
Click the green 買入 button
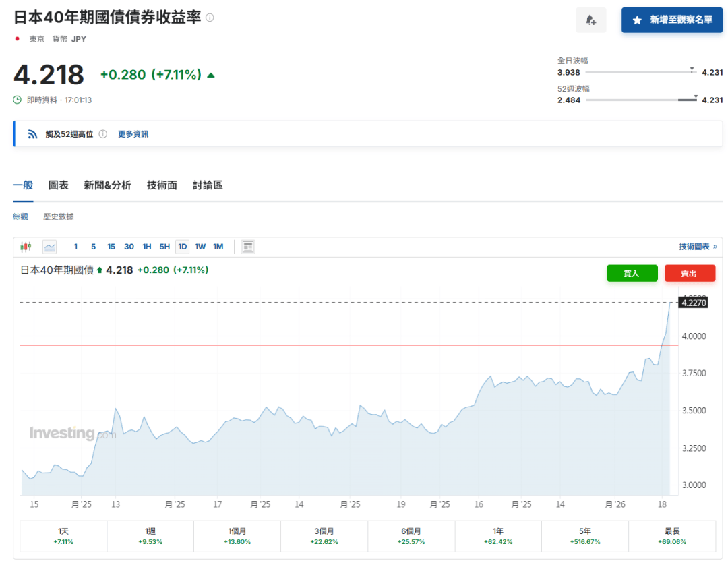click(x=632, y=273)
